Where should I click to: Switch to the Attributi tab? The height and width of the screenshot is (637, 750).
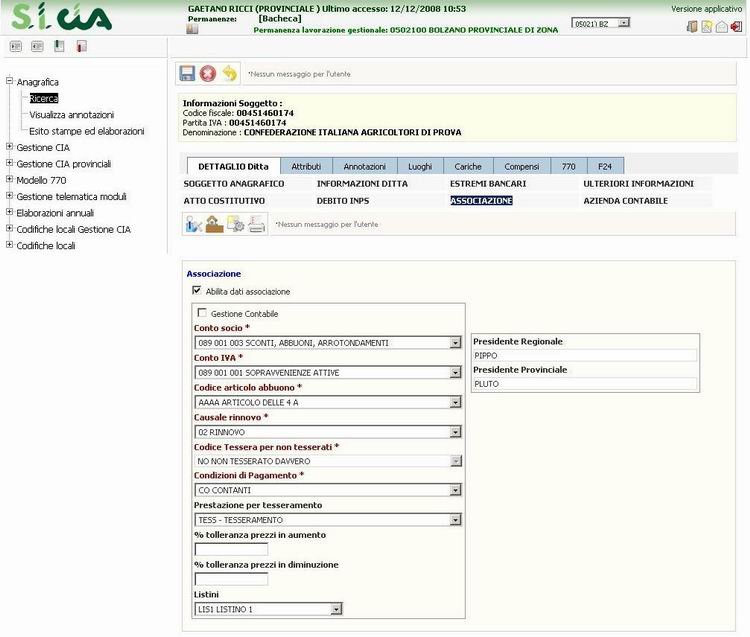tap(306, 166)
